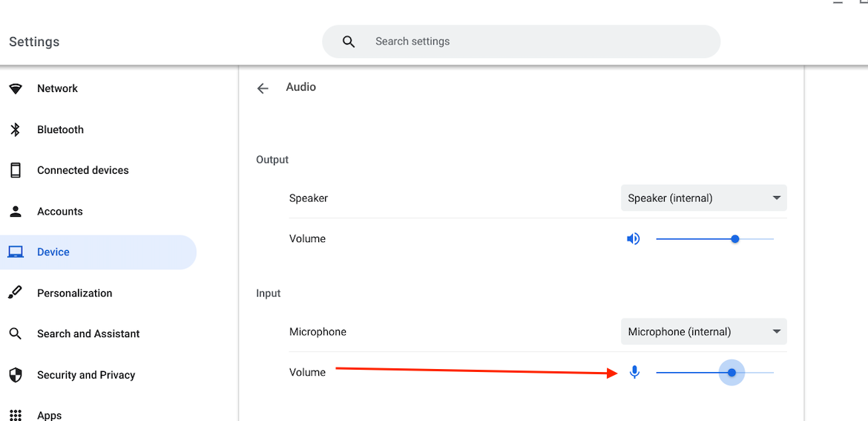Click the back arrow beside Audio
The image size is (868, 421).
263,88
